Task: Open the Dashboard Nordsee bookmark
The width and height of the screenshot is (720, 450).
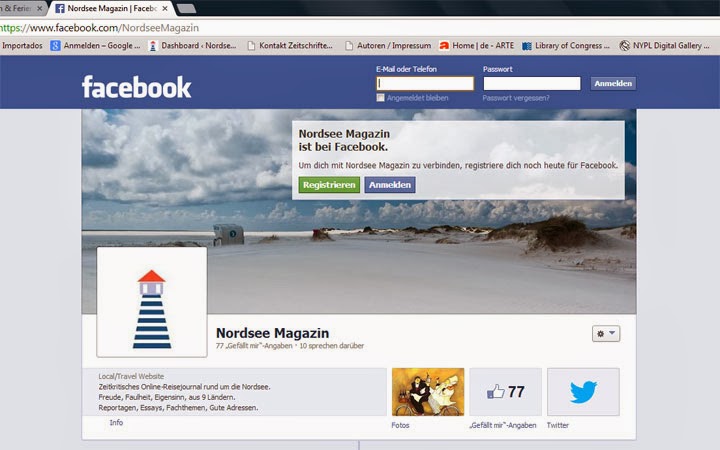Action: tap(192, 45)
